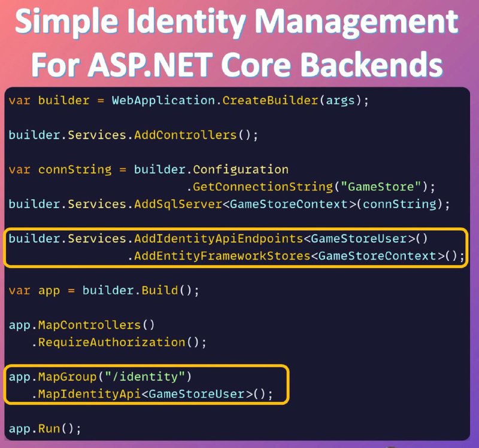The width and height of the screenshot is (479, 448).
Task: Click the "var connString" declaration
Action: tap(60, 170)
